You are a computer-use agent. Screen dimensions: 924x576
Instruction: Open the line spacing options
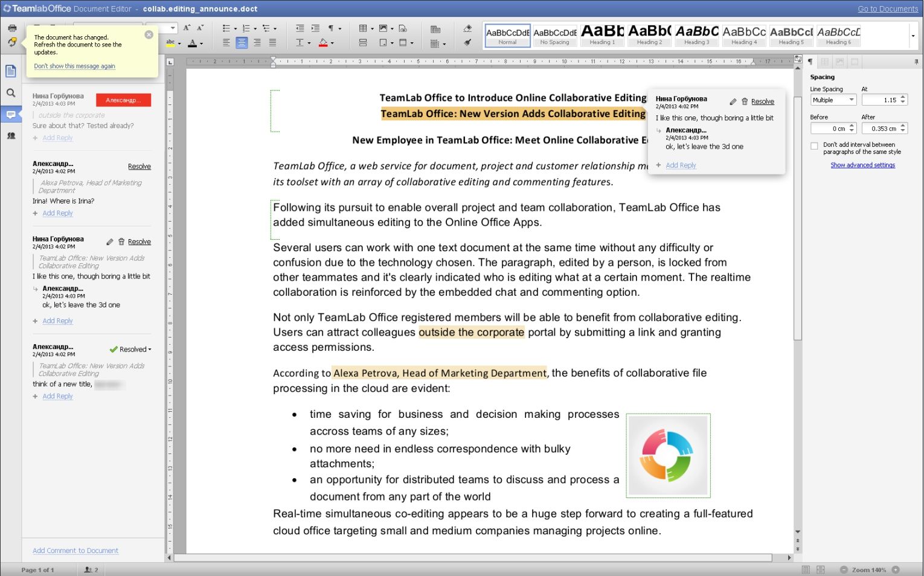coord(300,43)
